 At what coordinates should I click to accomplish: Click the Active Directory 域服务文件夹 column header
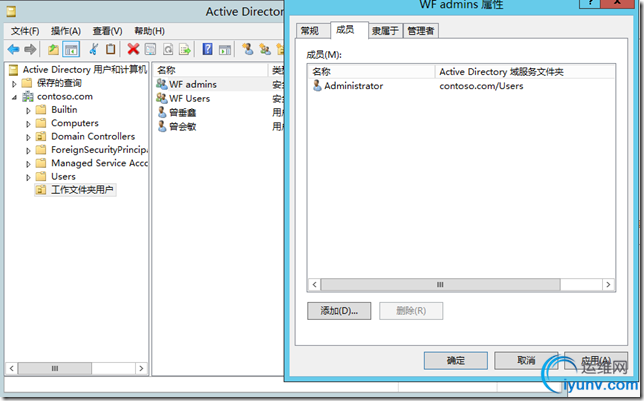525,71
